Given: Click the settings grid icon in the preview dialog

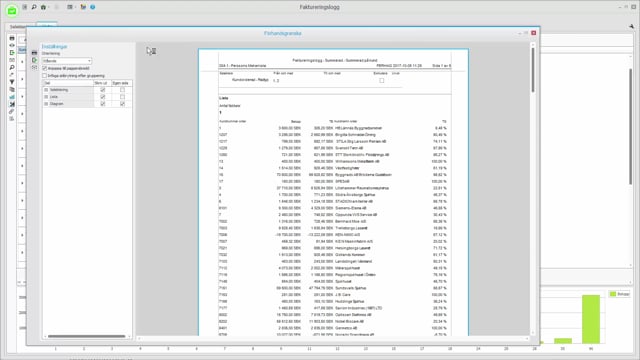Looking at the screenshot, I should click(34, 67).
